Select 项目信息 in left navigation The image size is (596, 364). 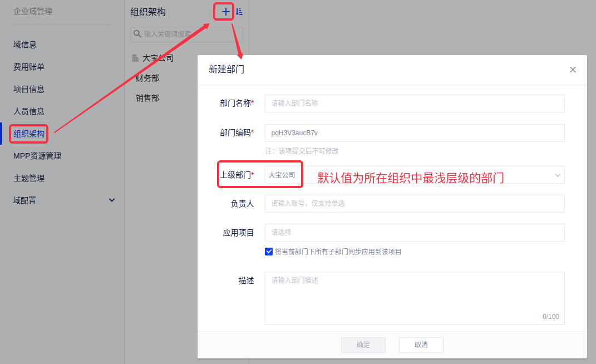29,89
